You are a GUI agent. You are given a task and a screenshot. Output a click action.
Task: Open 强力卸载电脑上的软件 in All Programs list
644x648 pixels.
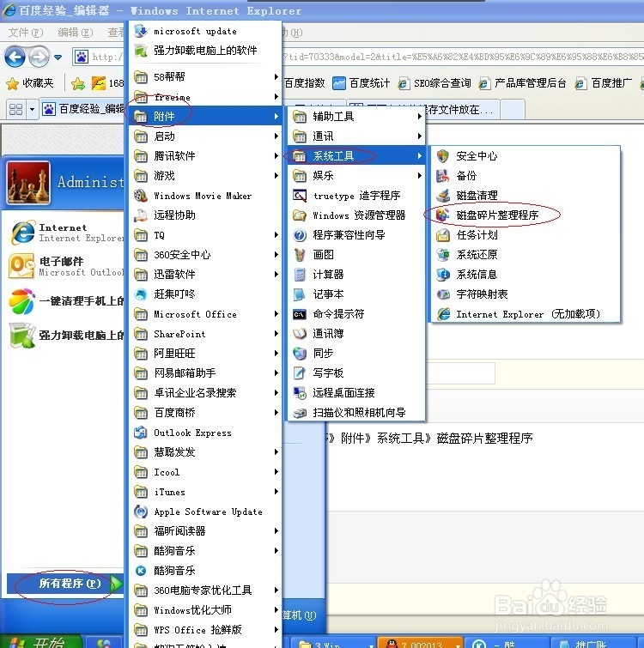(x=205, y=51)
